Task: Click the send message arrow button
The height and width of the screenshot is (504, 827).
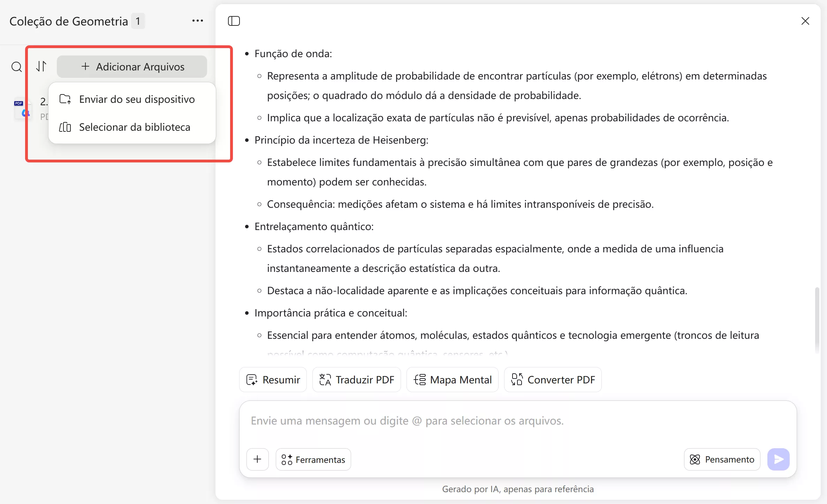Action: coord(779,459)
